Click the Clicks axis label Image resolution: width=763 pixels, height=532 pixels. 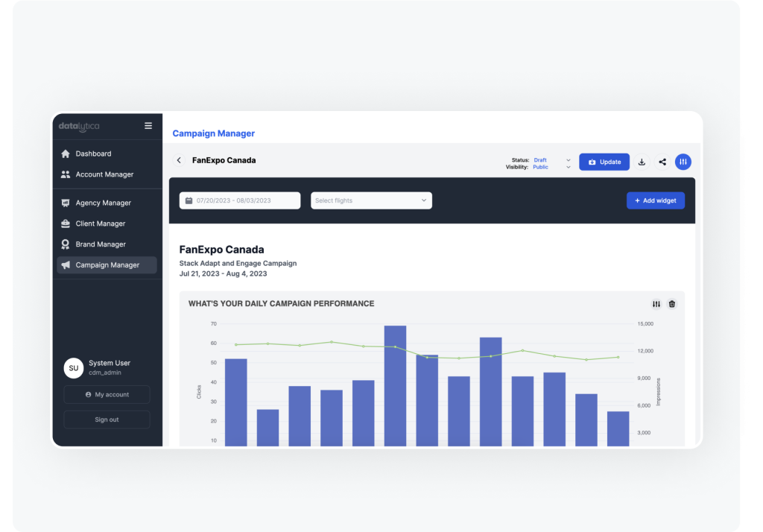[x=198, y=392]
